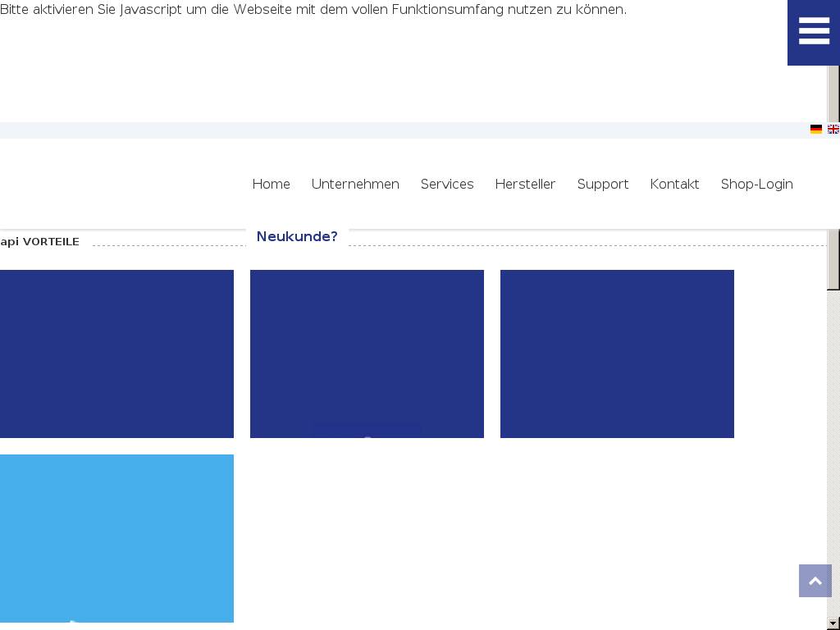Select the leftmost dark blue tile
This screenshot has width=840, height=630.
click(116, 354)
